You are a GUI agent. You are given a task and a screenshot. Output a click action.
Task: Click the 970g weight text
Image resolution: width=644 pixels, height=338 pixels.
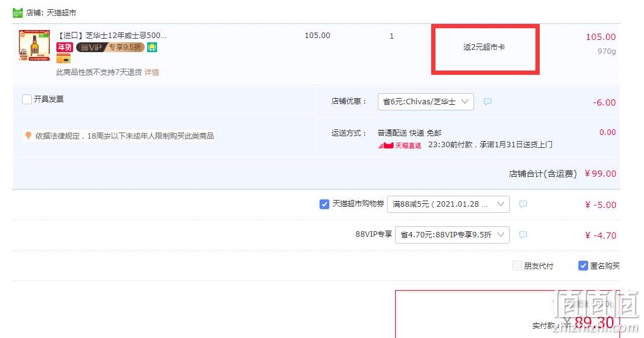click(607, 52)
